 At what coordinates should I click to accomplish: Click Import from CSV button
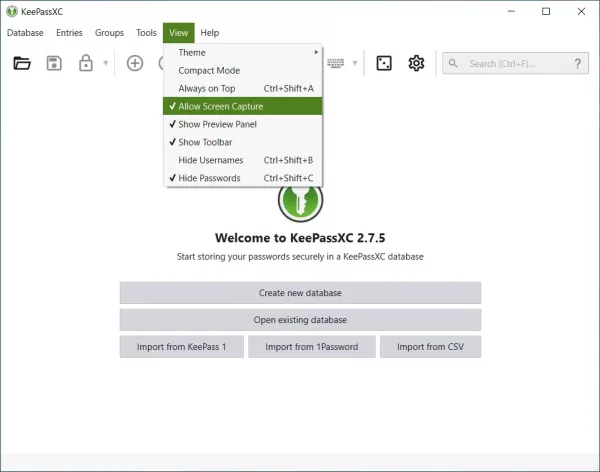point(430,347)
